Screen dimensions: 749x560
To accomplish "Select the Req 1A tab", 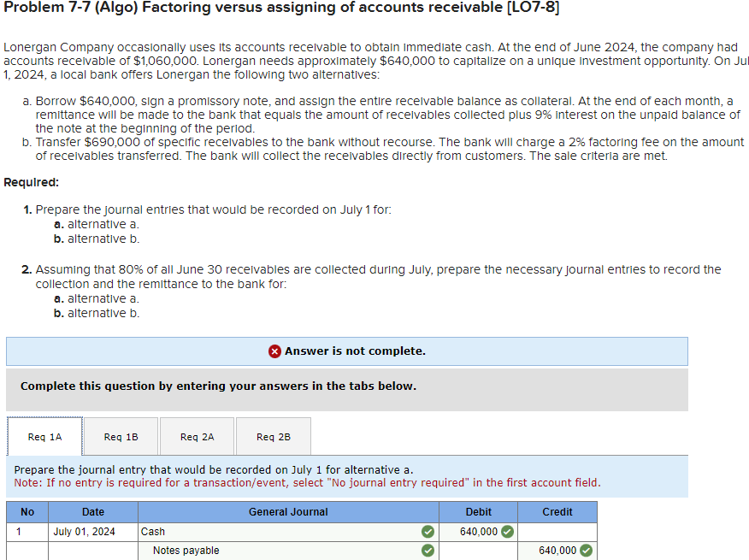I will tap(44, 436).
